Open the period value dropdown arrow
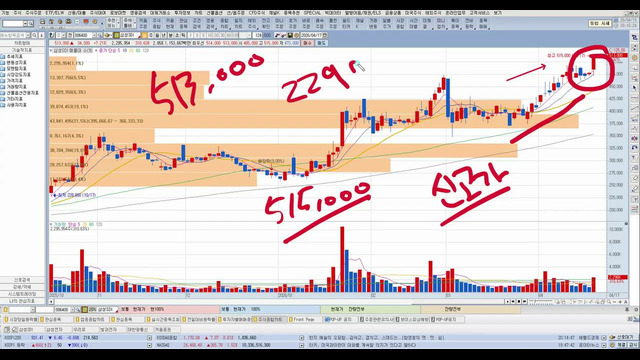The height and width of the screenshot is (360, 640). pyautogui.click(x=248, y=35)
